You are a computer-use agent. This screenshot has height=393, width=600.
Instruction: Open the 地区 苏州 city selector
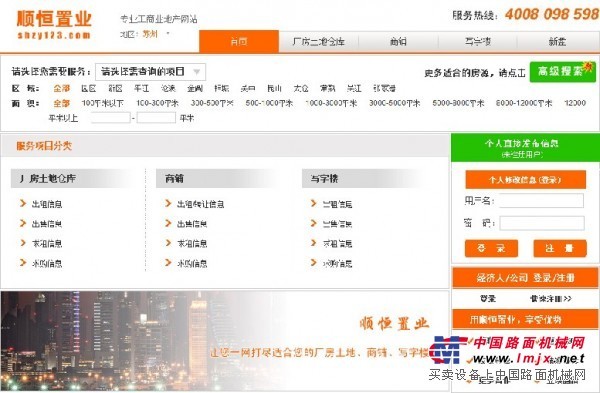(156, 34)
